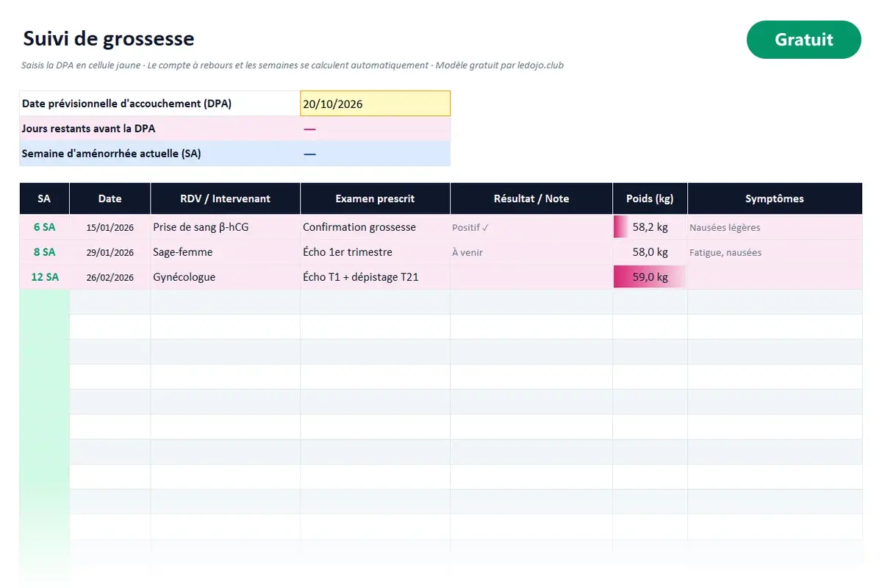Click the Symptômes column header
The width and height of the screenshot is (882, 588).
coord(775,198)
